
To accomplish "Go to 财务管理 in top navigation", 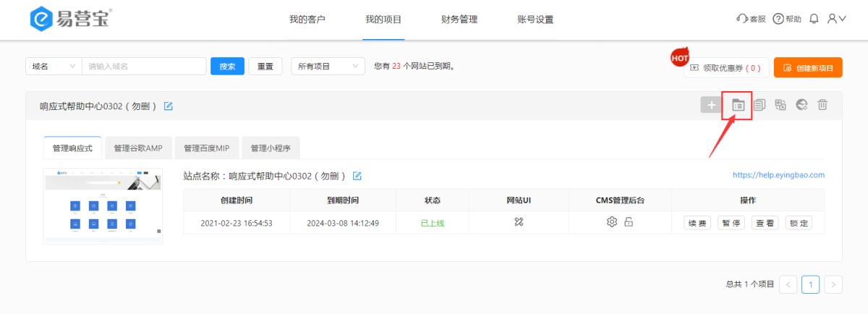I will click(459, 20).
